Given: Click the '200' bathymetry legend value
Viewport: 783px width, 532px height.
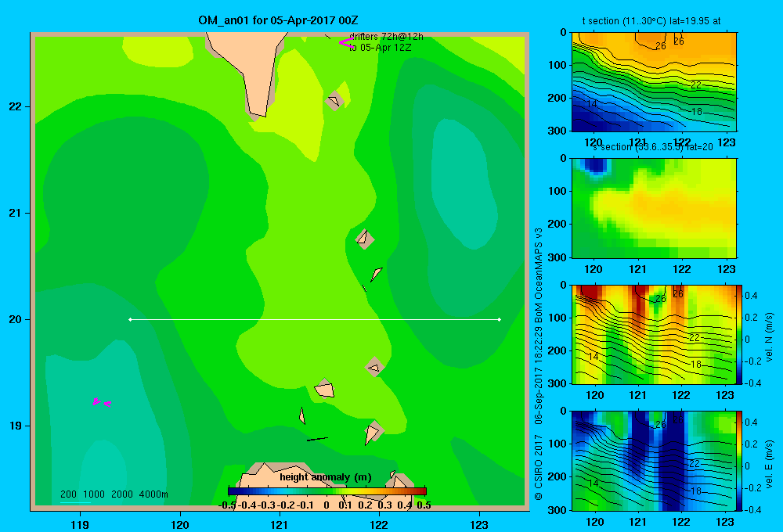Looking at the screenshot, I should click(68, 494).
